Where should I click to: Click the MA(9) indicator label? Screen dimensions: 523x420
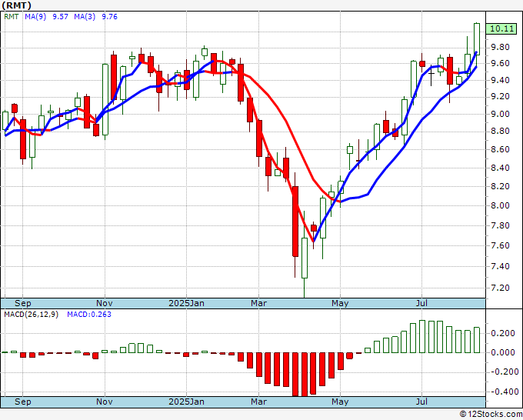tap(35, 17)
